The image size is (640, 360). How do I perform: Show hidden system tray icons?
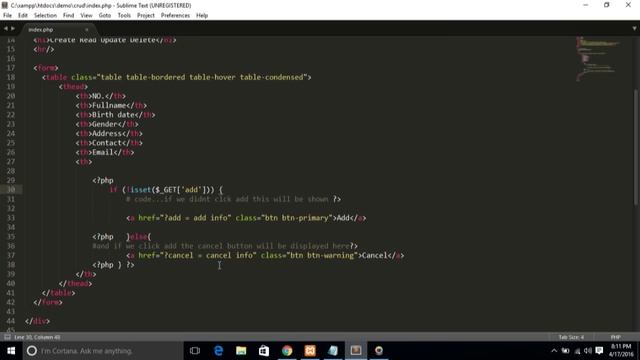[x=554, y=351]
